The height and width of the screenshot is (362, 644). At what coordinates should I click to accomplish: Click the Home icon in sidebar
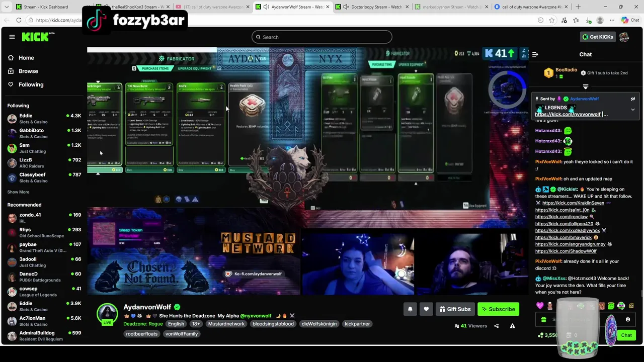11,58
